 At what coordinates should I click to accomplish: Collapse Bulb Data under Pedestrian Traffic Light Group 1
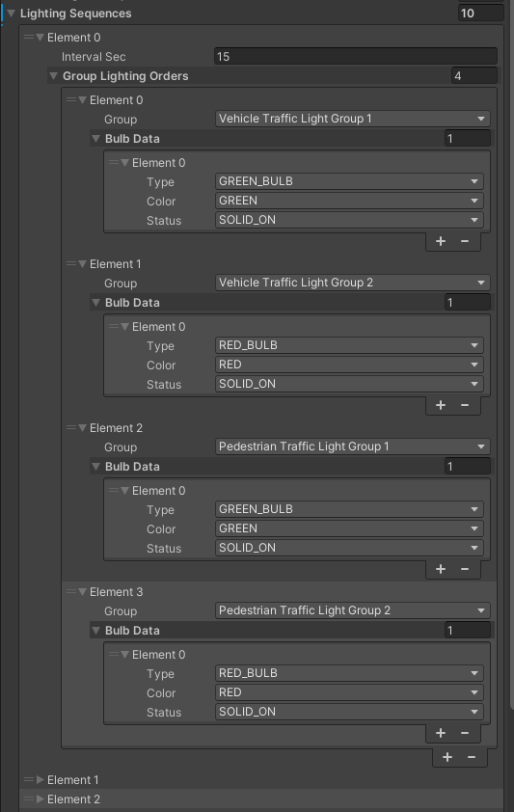[95, 467]
